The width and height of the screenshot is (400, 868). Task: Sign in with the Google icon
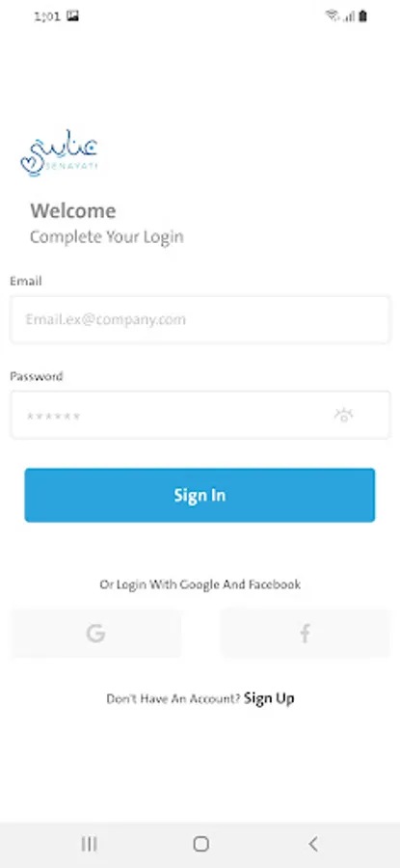click(x=95, y=634)
